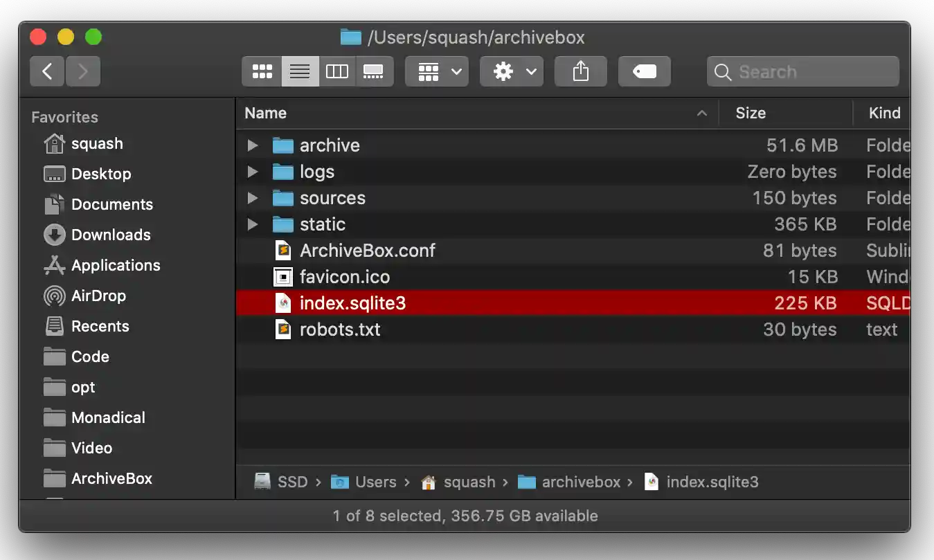Click the Documents icon in sidebar

click(x=54, y=204)
